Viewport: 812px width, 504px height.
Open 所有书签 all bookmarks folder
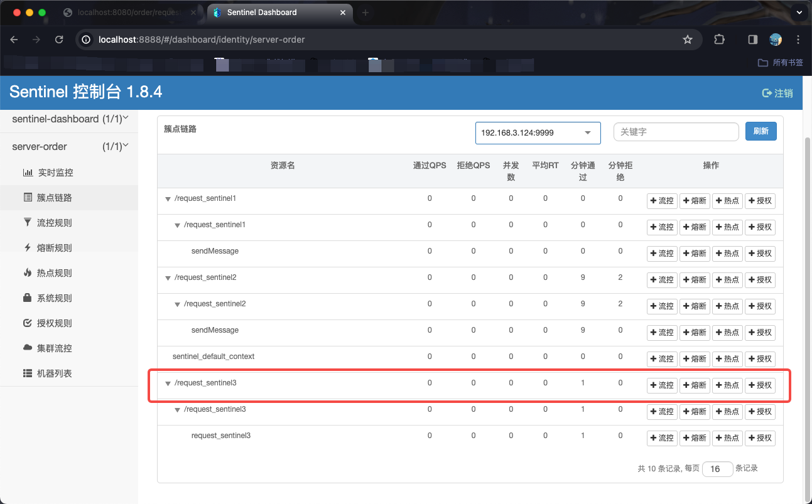pyautogui.click(x=781, y=63)
